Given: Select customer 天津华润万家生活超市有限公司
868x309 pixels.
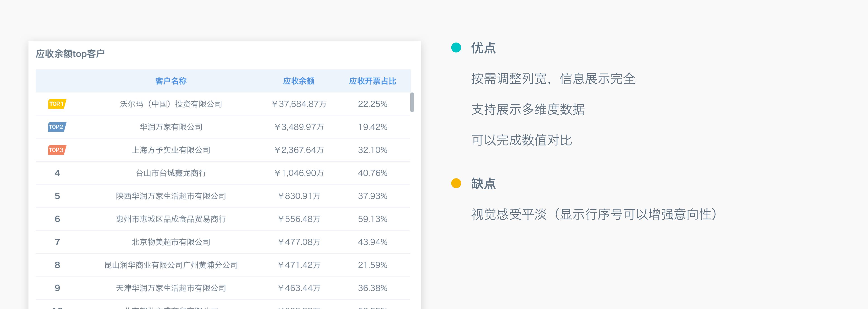Looking at the screenshot, I should pos(171,288).
